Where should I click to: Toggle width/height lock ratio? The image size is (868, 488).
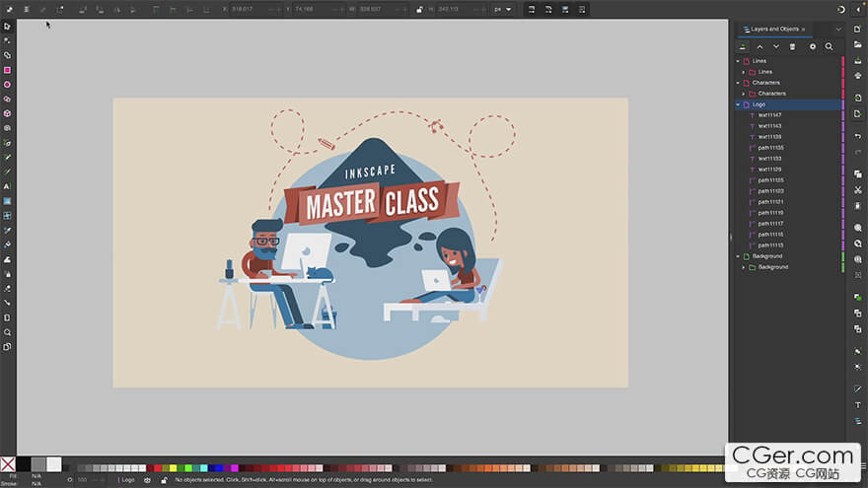pyautogui.click(x=419, y=10)
